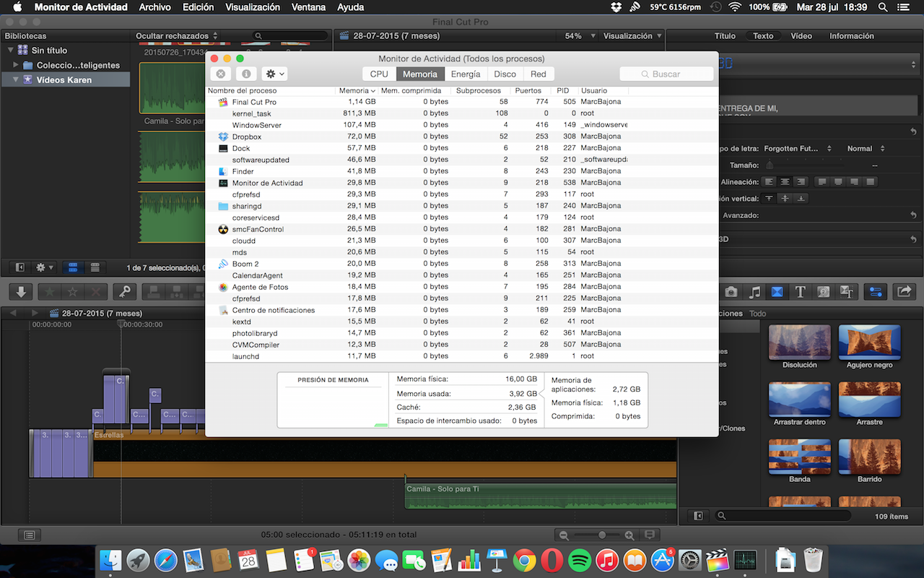
Task: Open the Visualización menu in the menu bar
Action: pos(253,7)
